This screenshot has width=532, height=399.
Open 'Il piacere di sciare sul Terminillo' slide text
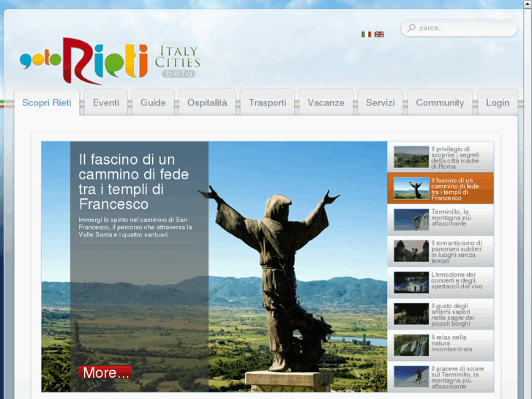click(457, 378)
